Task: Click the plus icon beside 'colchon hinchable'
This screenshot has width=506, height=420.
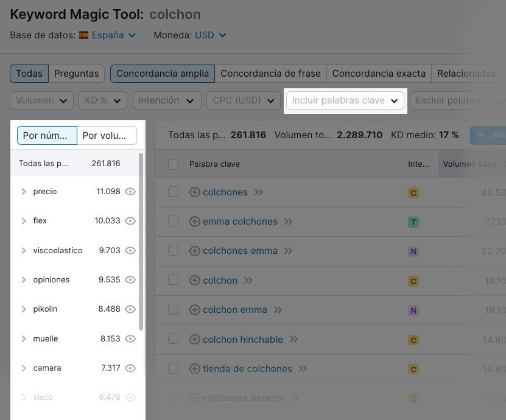Action: [x=195, y=340]
